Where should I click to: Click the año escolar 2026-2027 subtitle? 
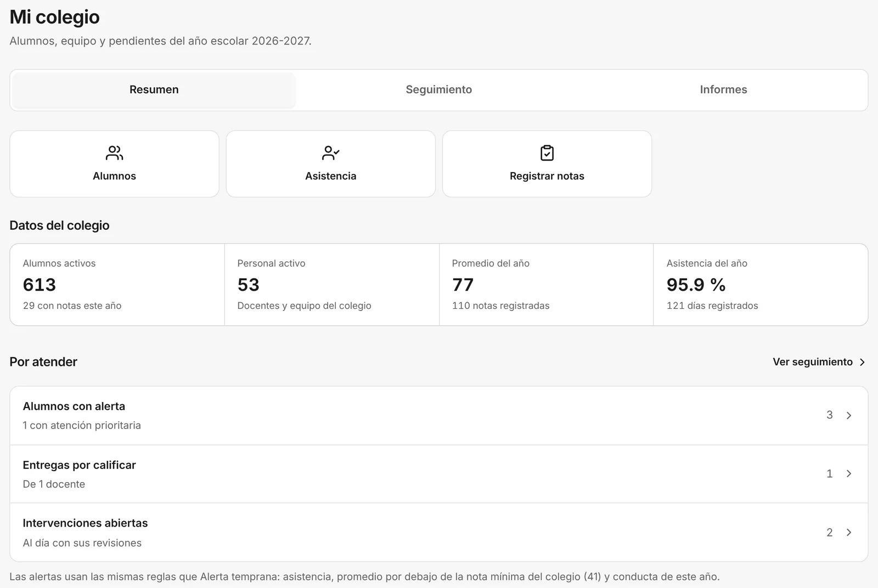pos(160,41)
